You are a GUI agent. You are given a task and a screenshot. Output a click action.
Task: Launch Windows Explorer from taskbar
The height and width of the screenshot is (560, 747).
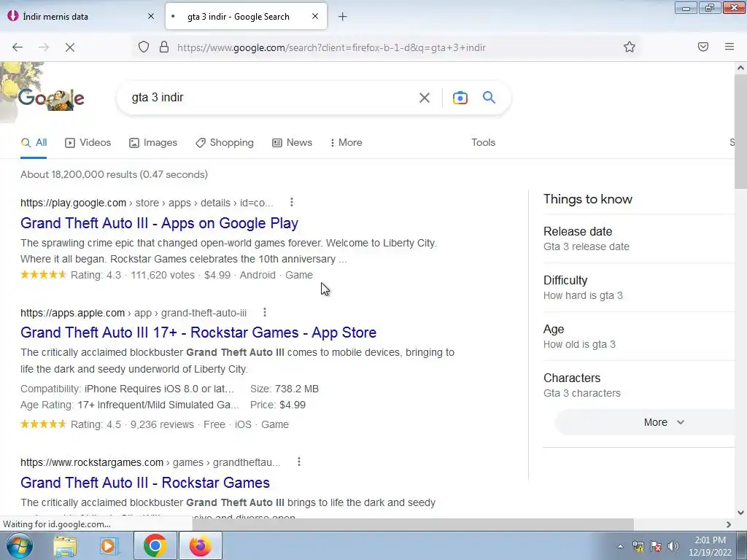coord(65,545)
